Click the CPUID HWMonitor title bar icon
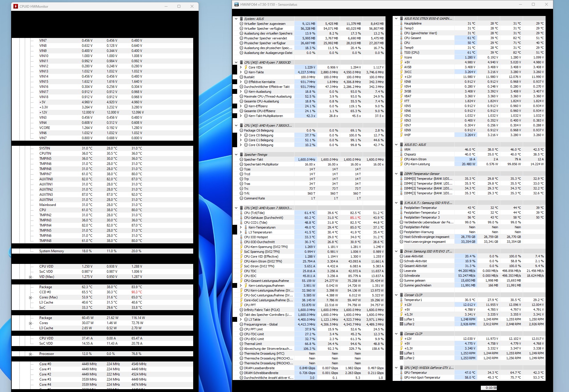This screenshot has height=392, width=569. pos(16,6)
